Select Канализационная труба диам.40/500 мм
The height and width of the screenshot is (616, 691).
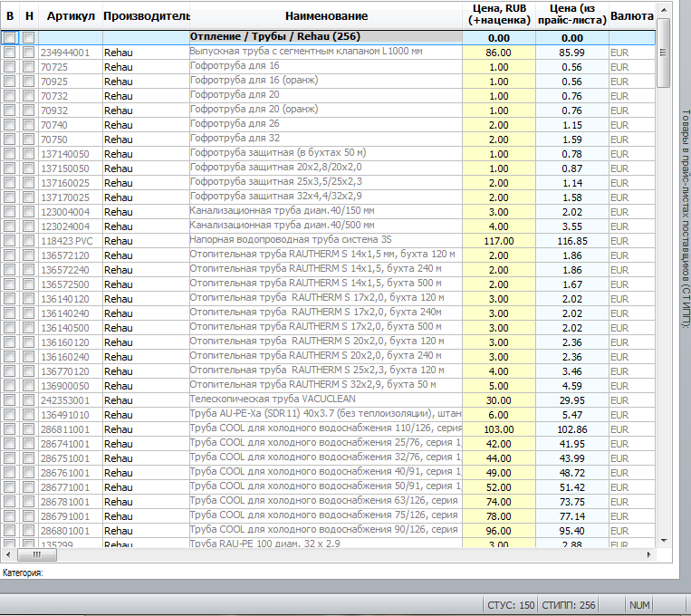[x=282, y=226]
